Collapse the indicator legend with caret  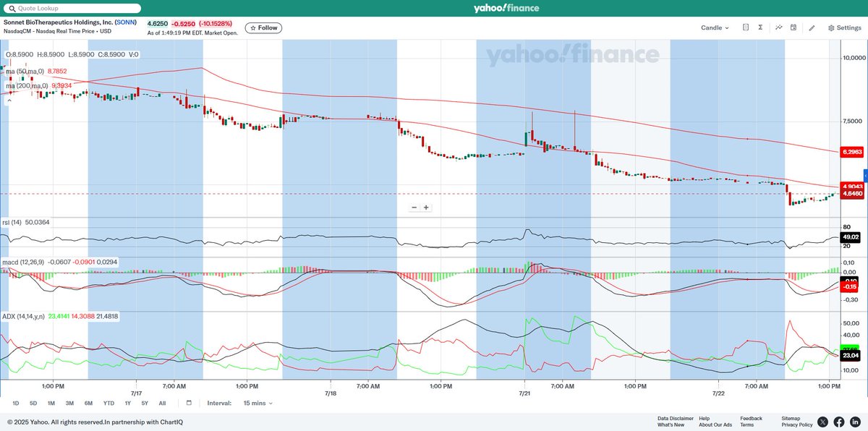pos(9,100)
